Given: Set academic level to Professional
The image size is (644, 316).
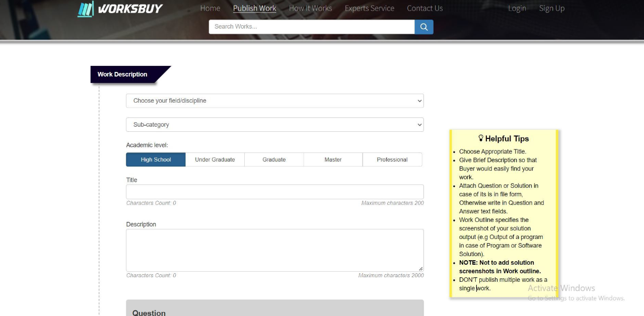Looking at the screenshot, I should click(x=392, y=160).
